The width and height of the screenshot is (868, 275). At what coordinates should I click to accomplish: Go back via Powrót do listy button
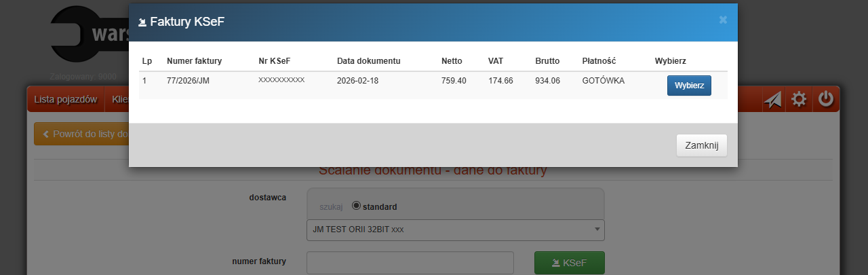(81, 134)
